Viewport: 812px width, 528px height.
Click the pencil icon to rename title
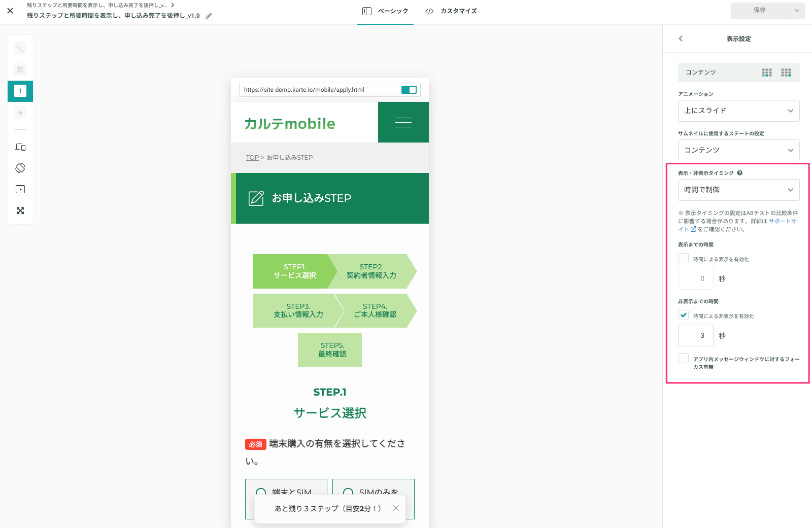(x=209, y=16)
